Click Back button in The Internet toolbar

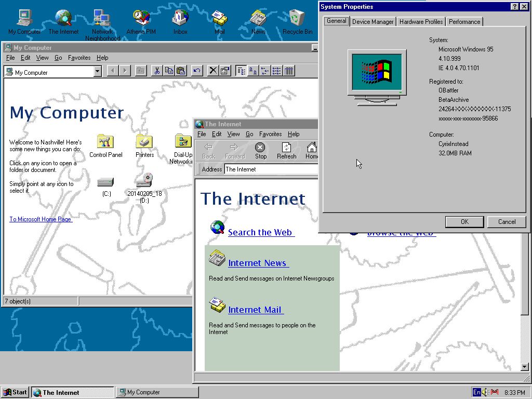point(209,151)
